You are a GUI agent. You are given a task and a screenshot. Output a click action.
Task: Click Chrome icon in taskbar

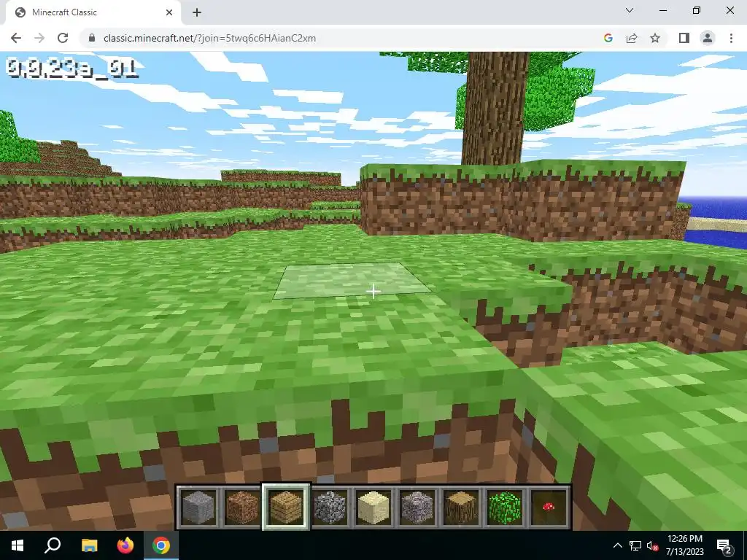161,545
